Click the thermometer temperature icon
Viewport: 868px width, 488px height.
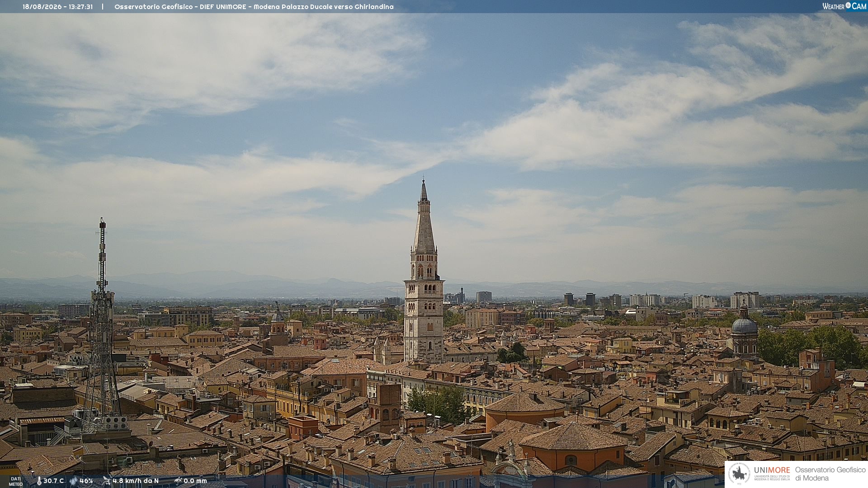pos(39,481)
